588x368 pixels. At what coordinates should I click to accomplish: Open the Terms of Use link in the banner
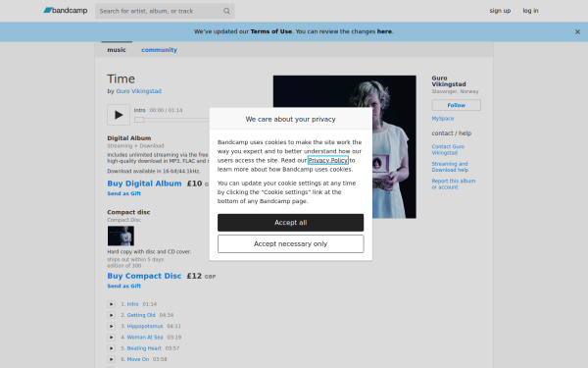click(271, 31)
